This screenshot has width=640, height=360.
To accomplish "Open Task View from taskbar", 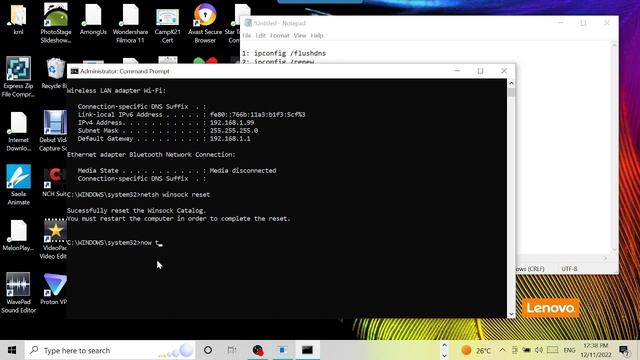I will click(x=232, y=350).
